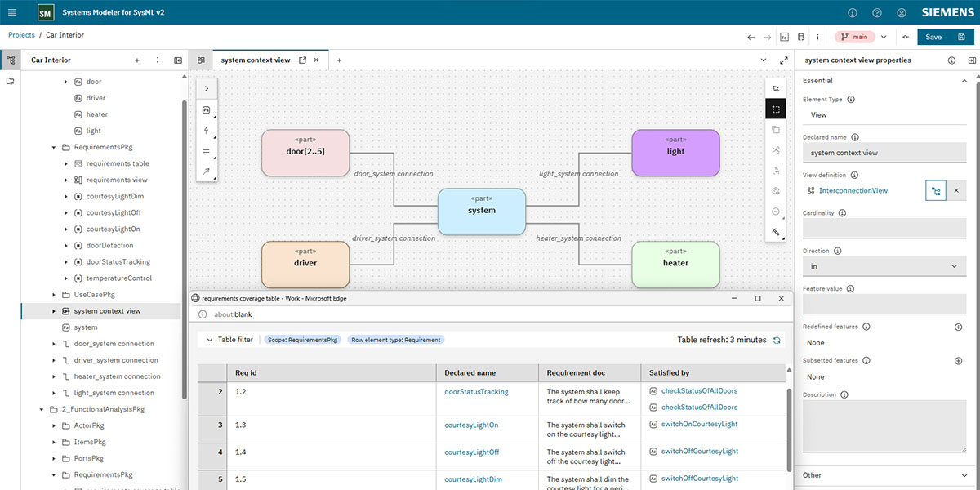Open the user account profile icon
The image size is (980, 490).
pyautogui.click(x=902, y=13)
